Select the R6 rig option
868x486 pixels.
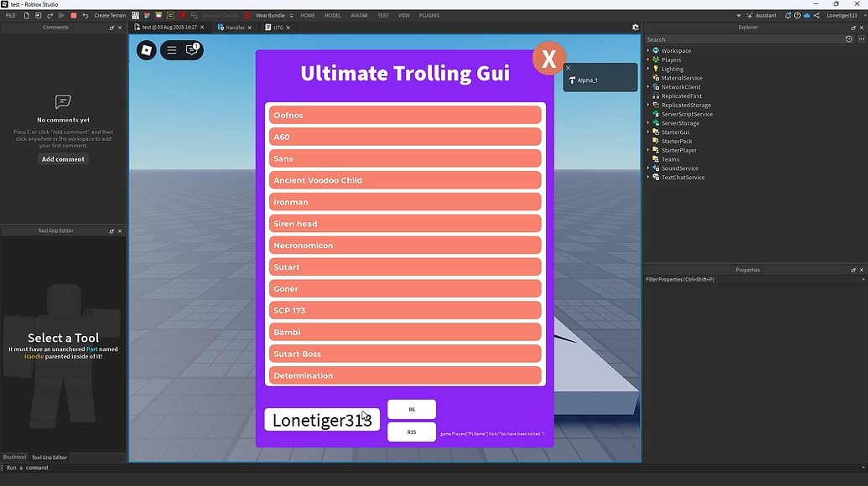click(x=412, y=409)
